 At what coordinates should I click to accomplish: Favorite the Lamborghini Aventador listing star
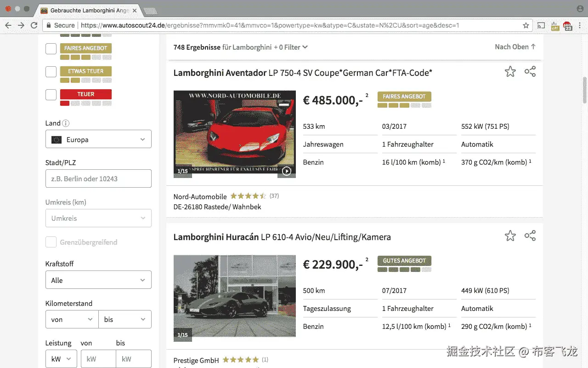tap(510, 72)
